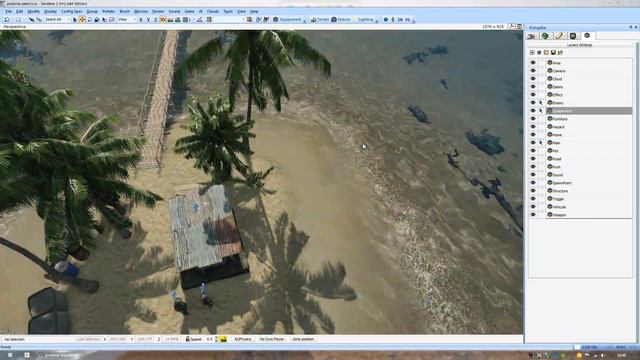The width and height of the screenshot is (640, 360).
Task: Hide the Camera layer via its eye icon
Action: click(x=533, y=71)
